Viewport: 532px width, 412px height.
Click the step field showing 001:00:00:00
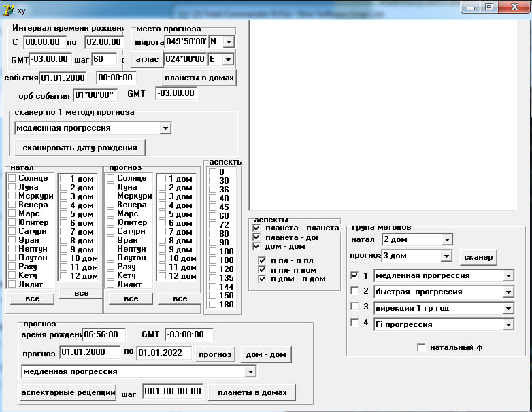tap(173, 392)
